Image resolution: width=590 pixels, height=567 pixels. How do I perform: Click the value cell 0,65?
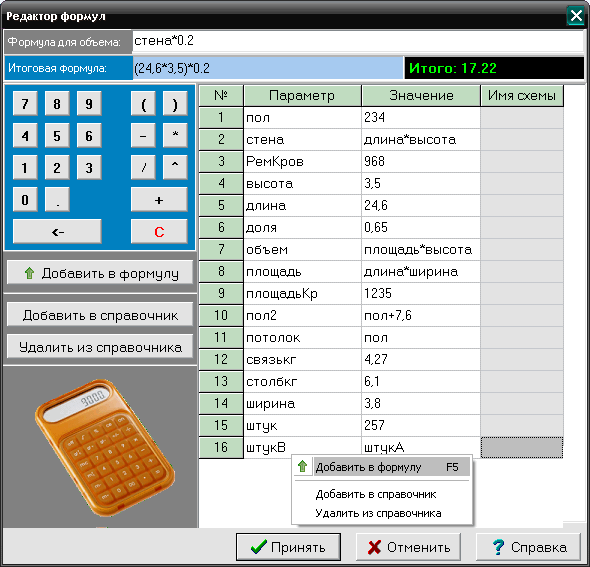click(421, 228)
